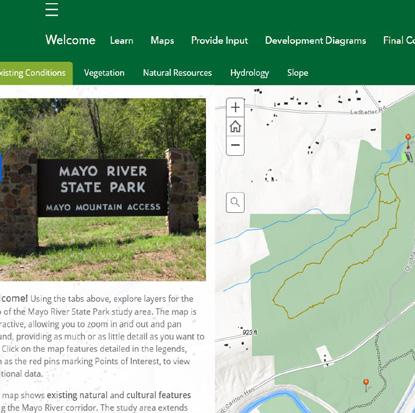Reset map with the home extent icon

(x=235, y=126)
